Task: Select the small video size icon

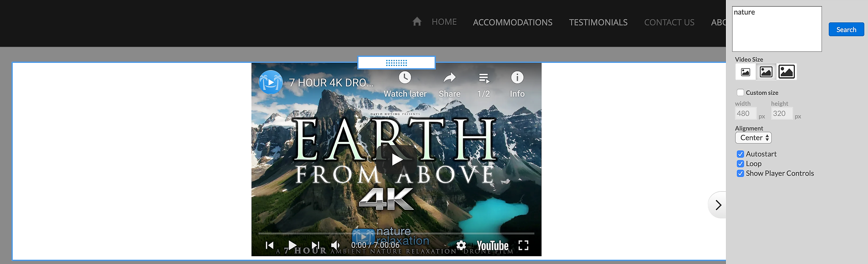Action: 745,72
